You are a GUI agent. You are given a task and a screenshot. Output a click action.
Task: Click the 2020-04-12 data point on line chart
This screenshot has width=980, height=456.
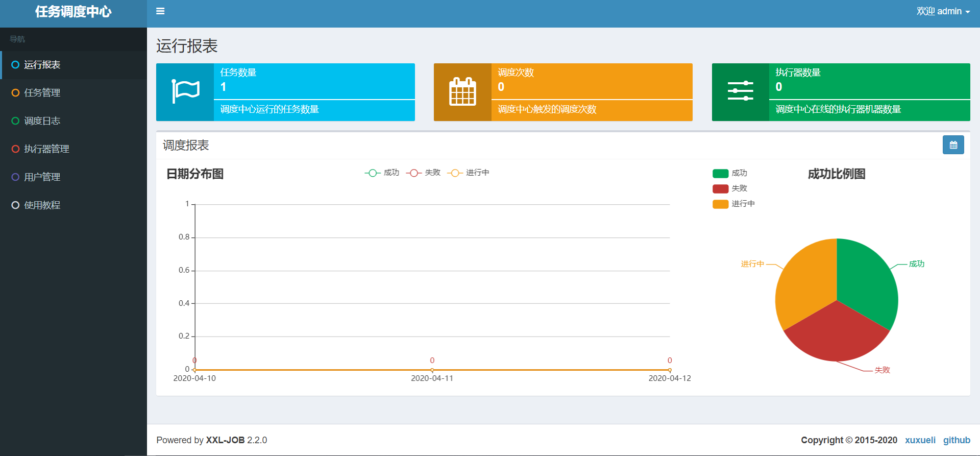point(670,370)
